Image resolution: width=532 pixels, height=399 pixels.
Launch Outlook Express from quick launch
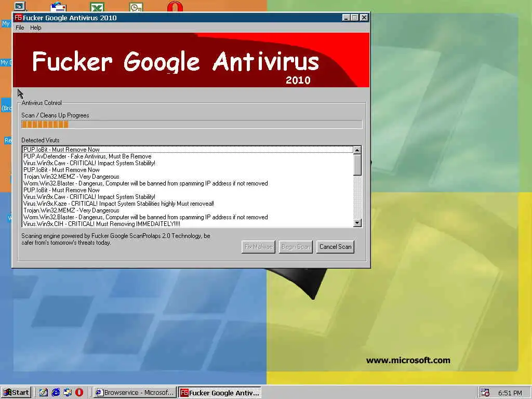click(68, 393)
